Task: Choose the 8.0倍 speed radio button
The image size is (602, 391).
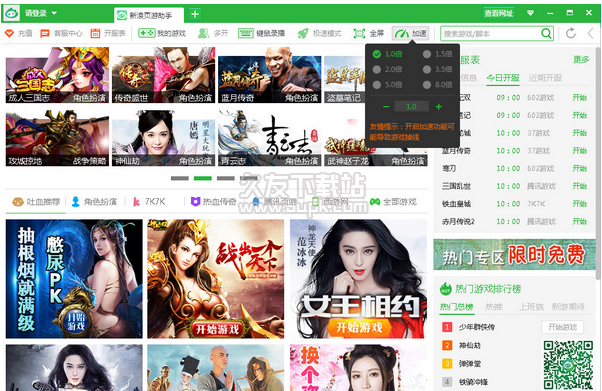Action: click(x=427, y=85)
